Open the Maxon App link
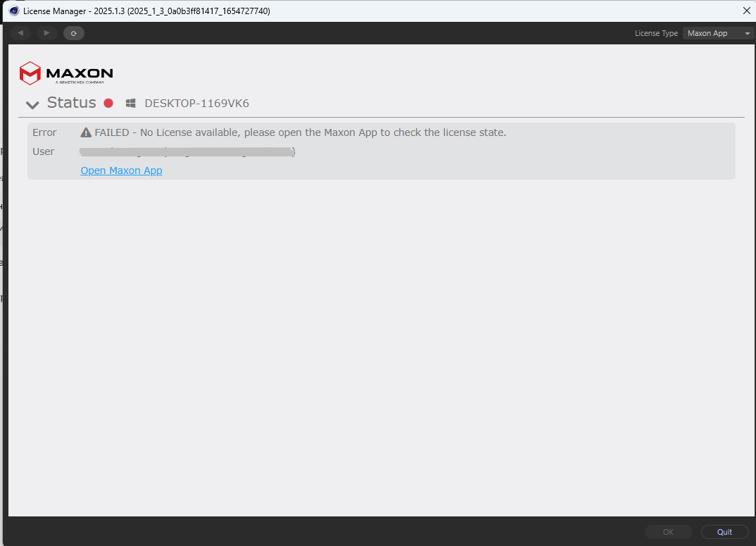The height and width of the screenshot is (546, 756). [122, 170]
